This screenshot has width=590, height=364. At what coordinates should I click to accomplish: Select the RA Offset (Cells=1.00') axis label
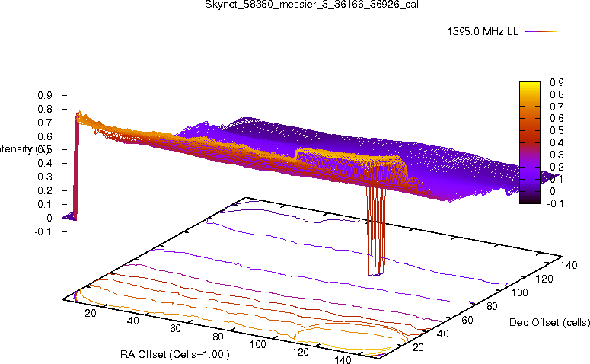tap(175, 354)
